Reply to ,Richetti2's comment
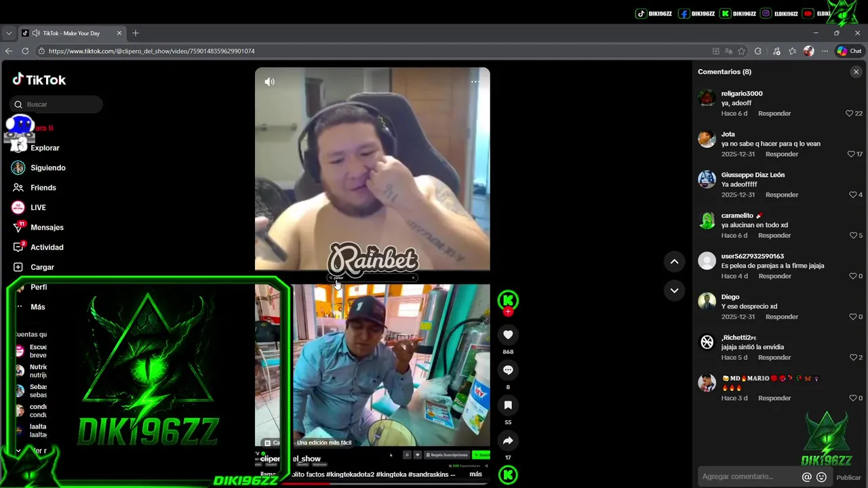 click(x=774, y=357)
